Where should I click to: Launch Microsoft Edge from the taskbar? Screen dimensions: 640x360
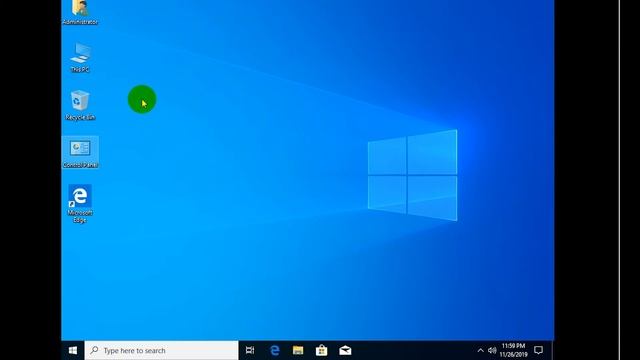(x=275, y=350)
